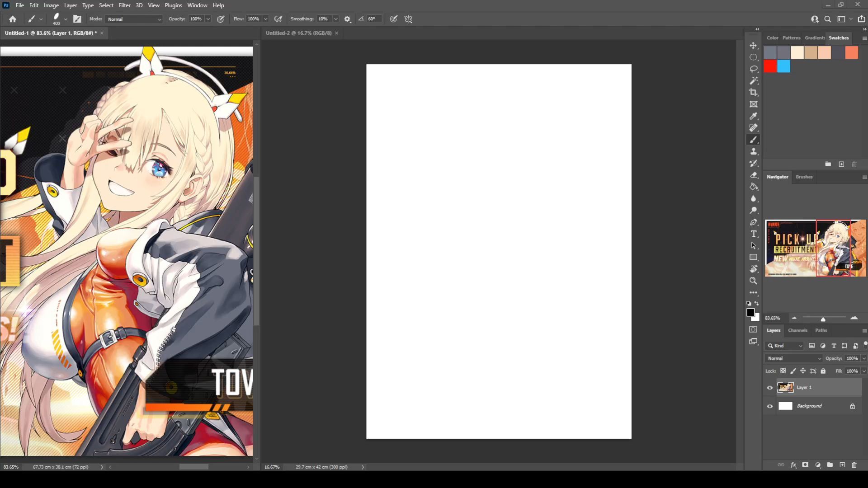Viewport: 868px width, 488px height.
Task: Select the Crop tool
Action: tap(753, 93)
